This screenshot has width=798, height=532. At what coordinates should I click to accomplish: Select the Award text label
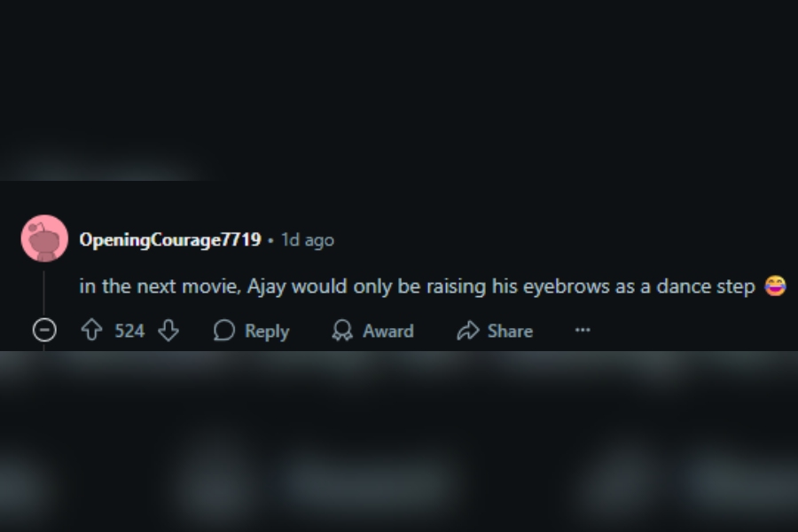387,331
